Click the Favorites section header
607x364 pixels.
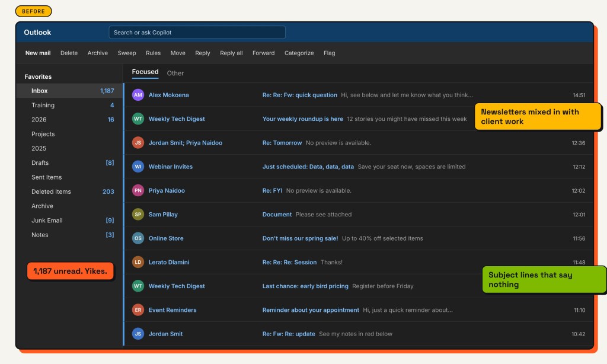[38, 76]
